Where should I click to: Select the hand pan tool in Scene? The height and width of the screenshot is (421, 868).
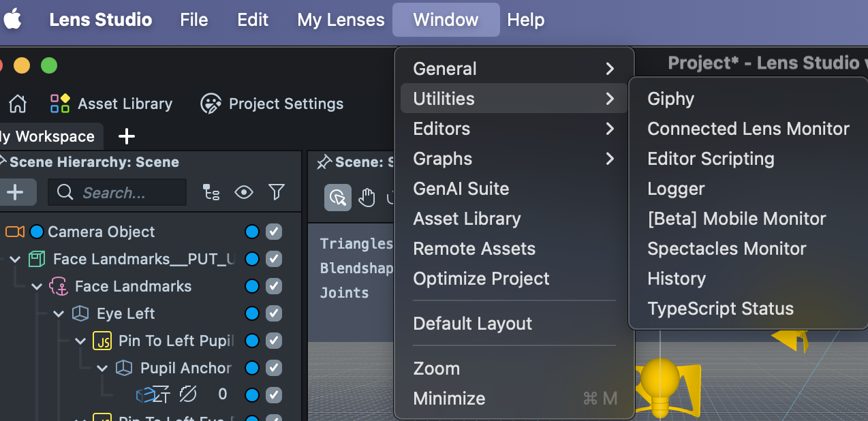[x=367, y=198]
